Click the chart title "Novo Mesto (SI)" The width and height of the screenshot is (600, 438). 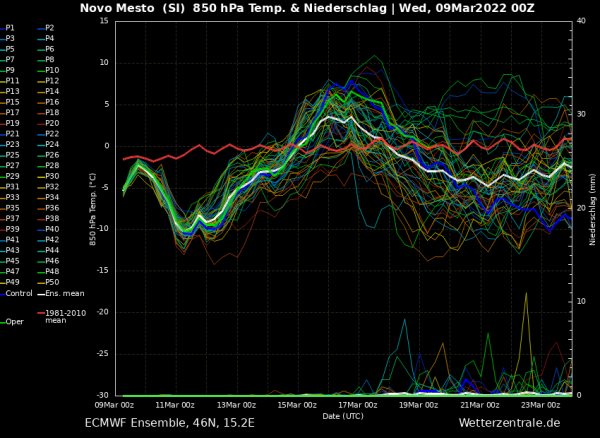point(132,8)
